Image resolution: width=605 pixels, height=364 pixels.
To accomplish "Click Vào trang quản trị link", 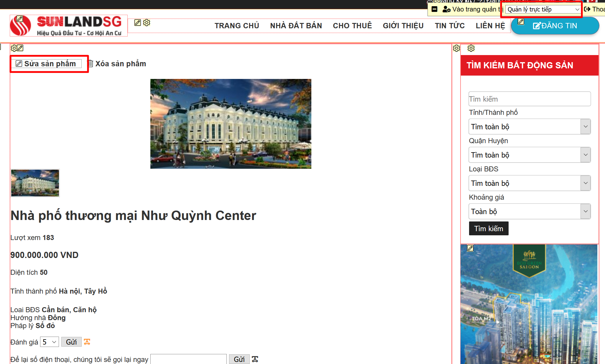I will 478,9.
